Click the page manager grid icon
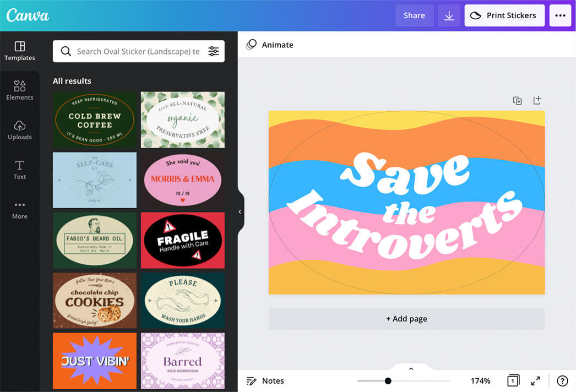 click(513, 380)
